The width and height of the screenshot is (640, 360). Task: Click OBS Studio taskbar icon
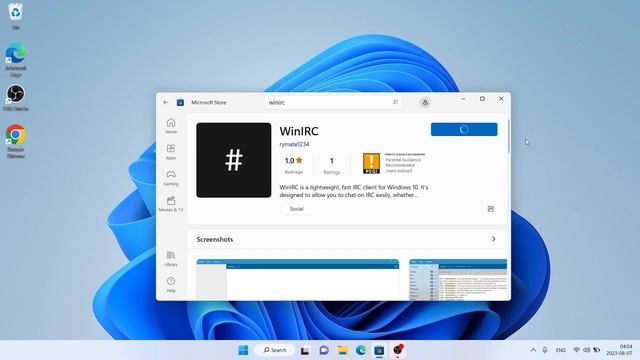click(x=398, y=350)
